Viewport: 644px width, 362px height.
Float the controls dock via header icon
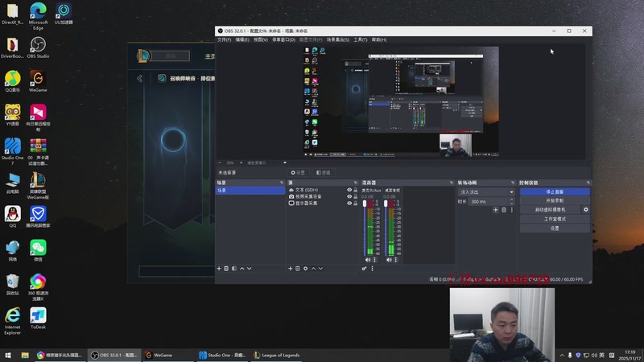tap(588, 183)
